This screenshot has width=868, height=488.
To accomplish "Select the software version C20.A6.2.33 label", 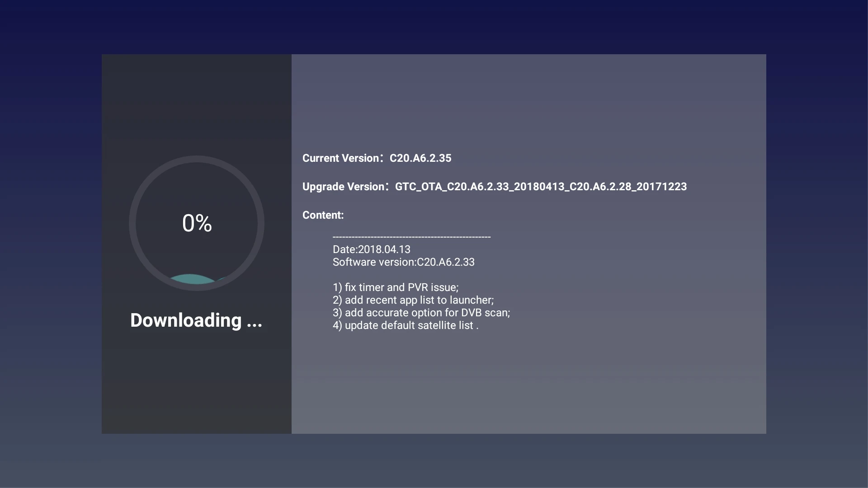I will tap(403, 262).
